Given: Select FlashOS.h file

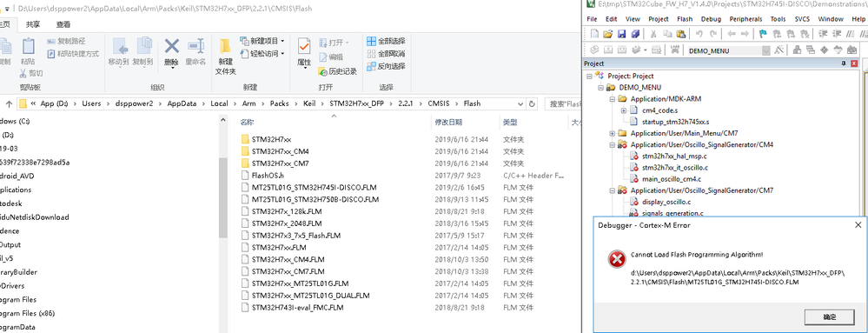Looking at the screenshot, I should tap(268, 175).
